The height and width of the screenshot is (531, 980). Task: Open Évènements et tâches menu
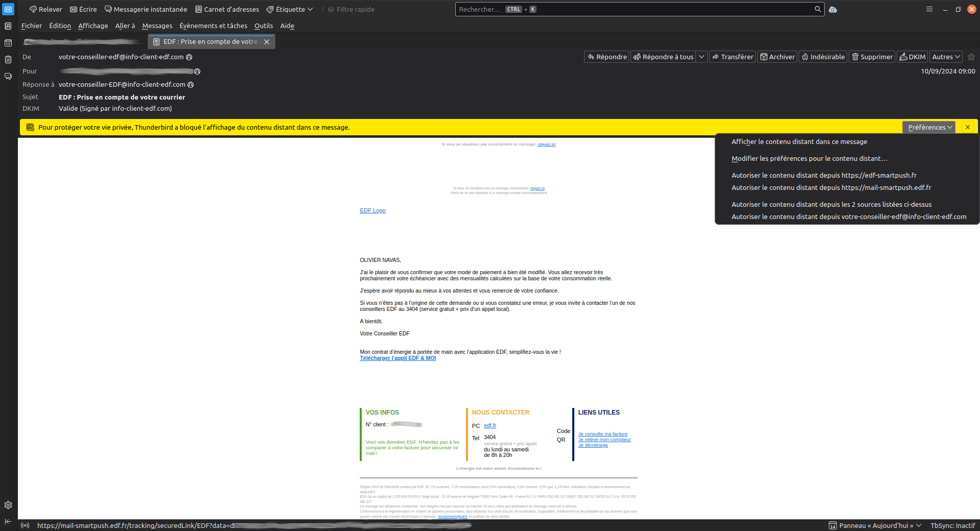(214, 26)
